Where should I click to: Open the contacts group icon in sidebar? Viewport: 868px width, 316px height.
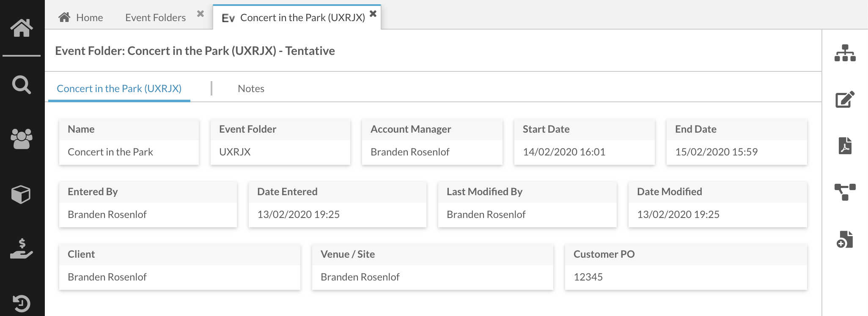[22, 139]
